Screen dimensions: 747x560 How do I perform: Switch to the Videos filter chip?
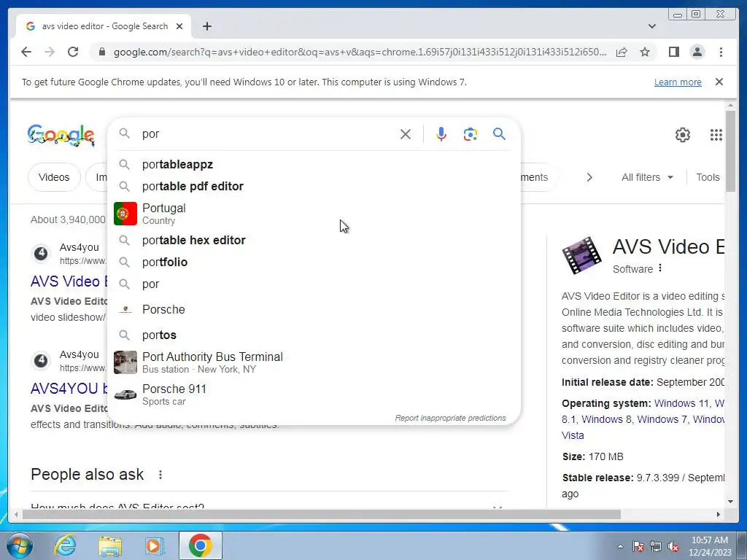tap(54, 177)
